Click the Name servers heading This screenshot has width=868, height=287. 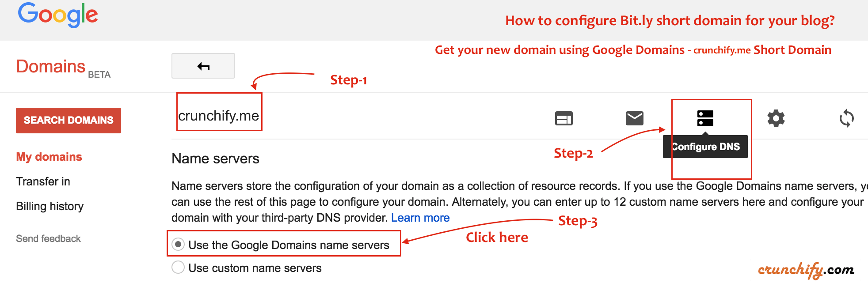(x=215, y=159)
